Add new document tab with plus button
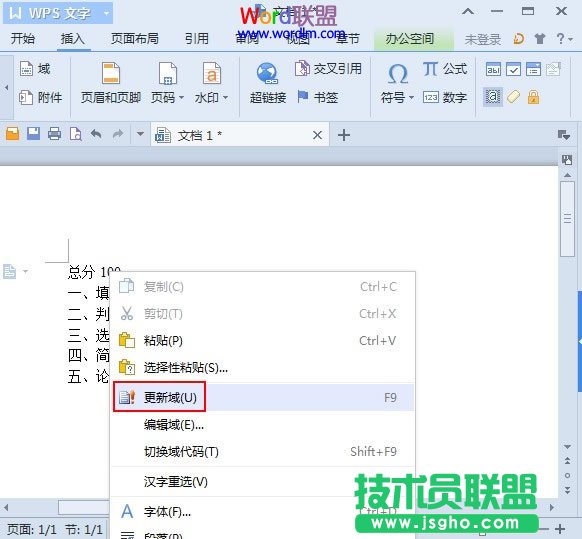This screenshot has width=582, height=539. [x=344, y=135]
